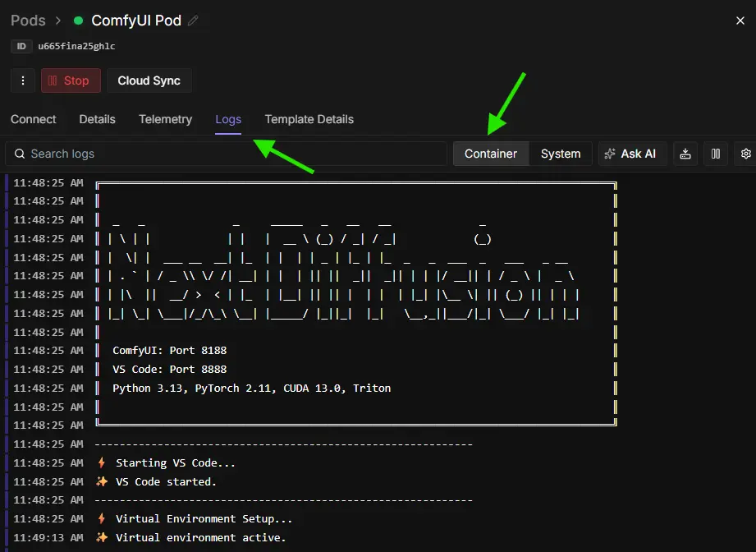Screen dimensions: 756x552
Task: Click log line 'Virtual Environment Setup...'
Action: 204,518
